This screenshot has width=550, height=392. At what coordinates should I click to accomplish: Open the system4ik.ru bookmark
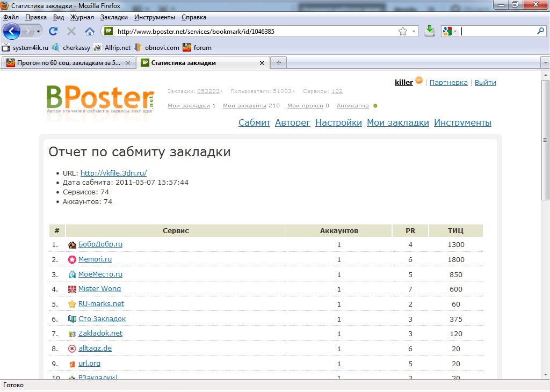25,48
